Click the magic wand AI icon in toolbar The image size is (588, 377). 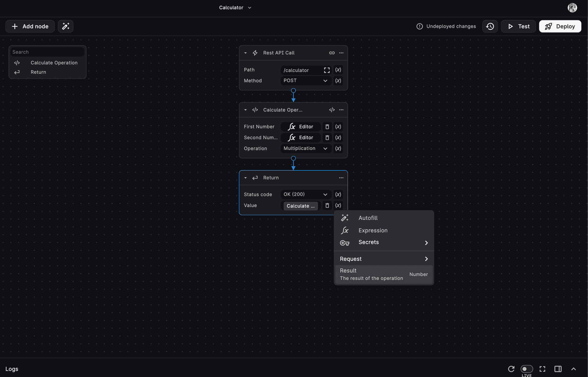[x=66, y=26]
